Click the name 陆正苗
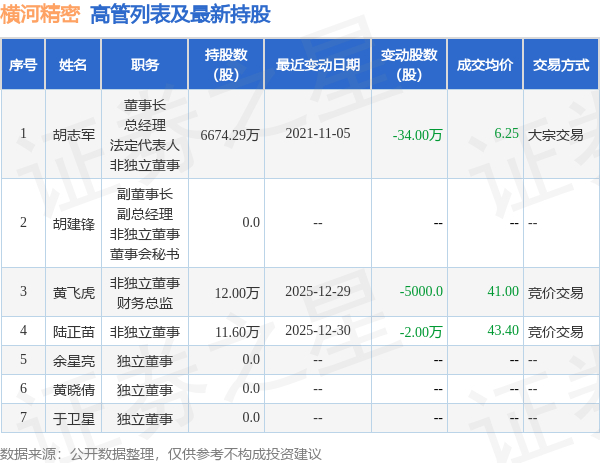The width and height of the screenshot is (600, 463). pos(73,332)
